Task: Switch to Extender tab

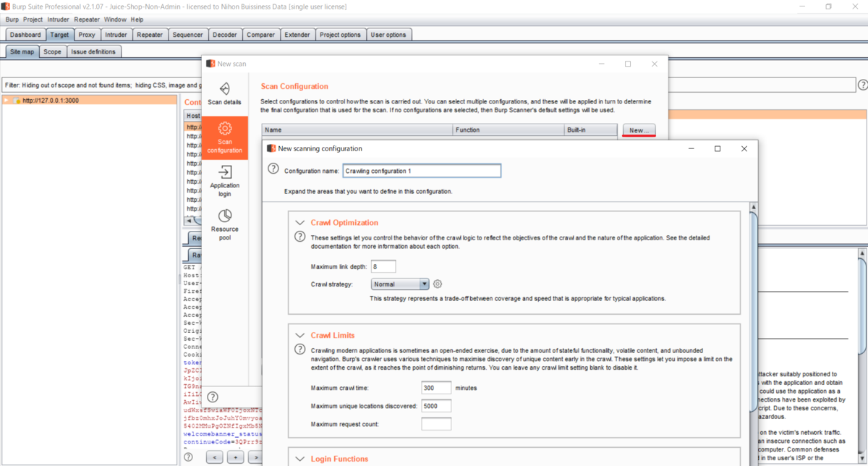Action: pos(297,35)
